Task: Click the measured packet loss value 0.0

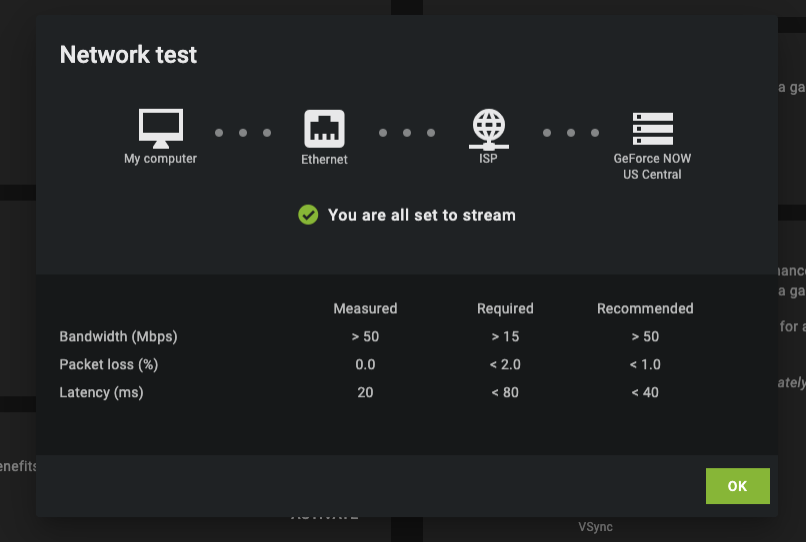Action: coord(365,364)
